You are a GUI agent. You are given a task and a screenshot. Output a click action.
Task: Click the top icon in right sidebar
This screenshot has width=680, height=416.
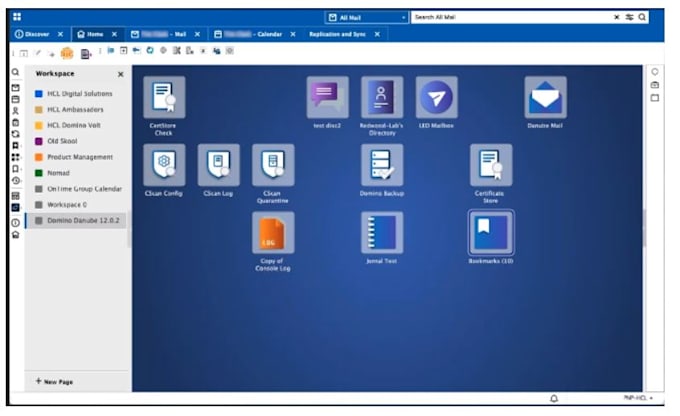pyautogui.click(x=655, y=72)
